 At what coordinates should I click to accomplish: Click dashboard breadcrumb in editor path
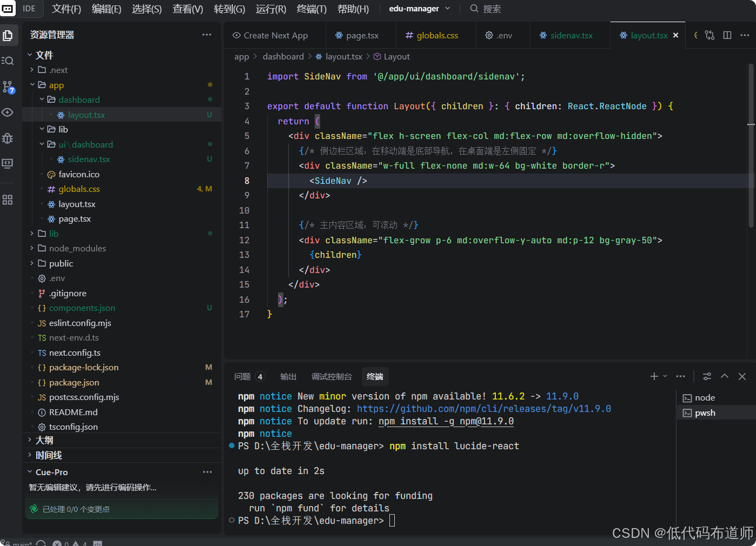[x=283, y=57]
